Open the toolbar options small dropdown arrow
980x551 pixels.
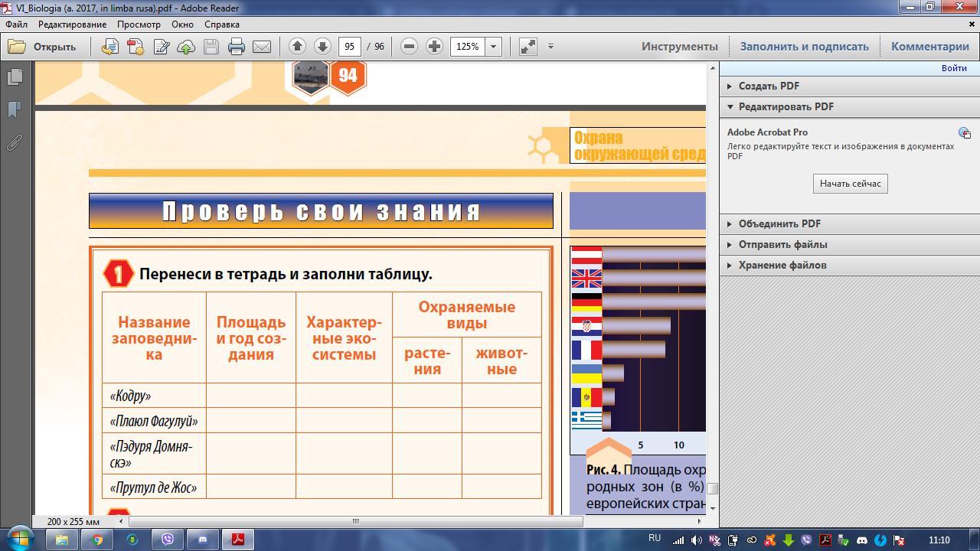pyautogui.click(x=550, y=47)
